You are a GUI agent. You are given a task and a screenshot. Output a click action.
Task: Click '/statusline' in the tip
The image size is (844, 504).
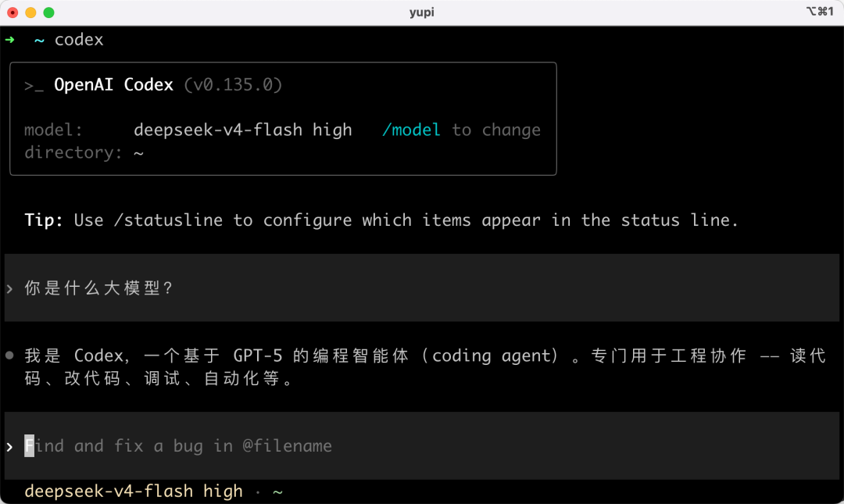pos(168,220)
